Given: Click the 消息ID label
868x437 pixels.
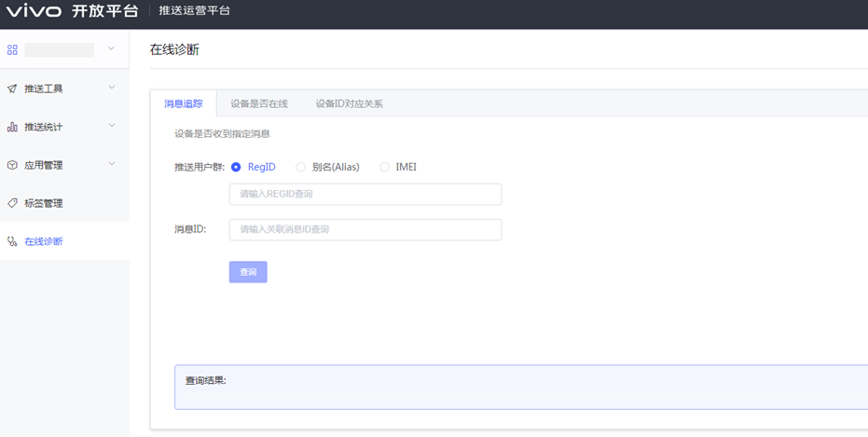Looking at the screenshot, I should (x=190, y=229).
